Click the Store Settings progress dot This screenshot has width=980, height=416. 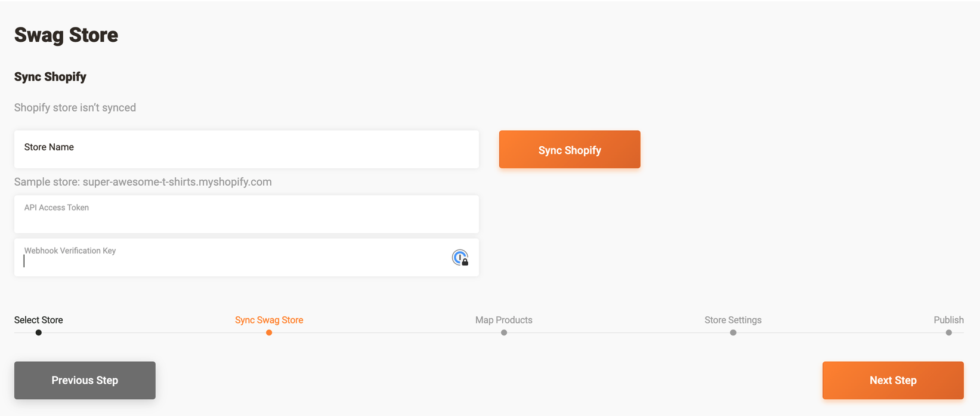pyautogui.click(x=733, y=332)
